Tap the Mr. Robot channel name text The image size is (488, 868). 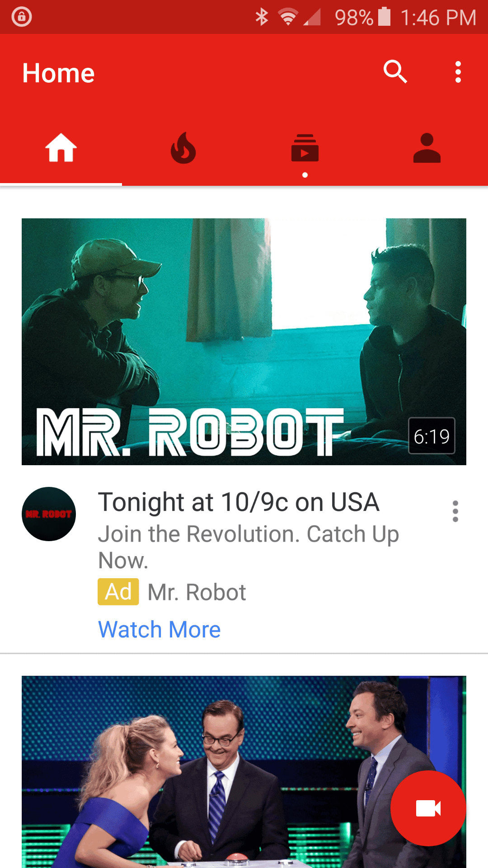click(x=197, y=592)
